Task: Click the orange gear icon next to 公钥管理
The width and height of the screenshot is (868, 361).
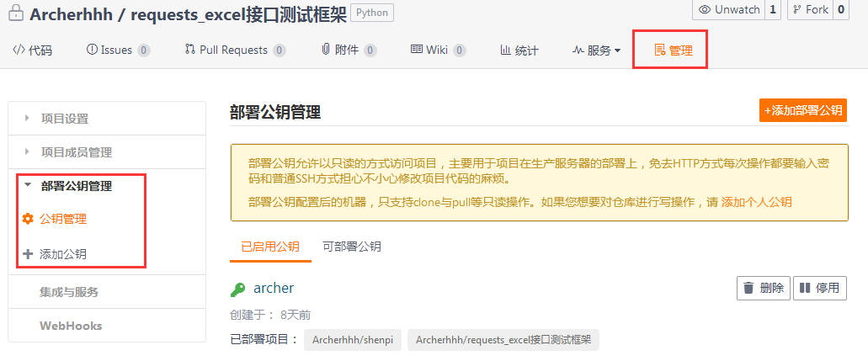Action: click(28, 220)
